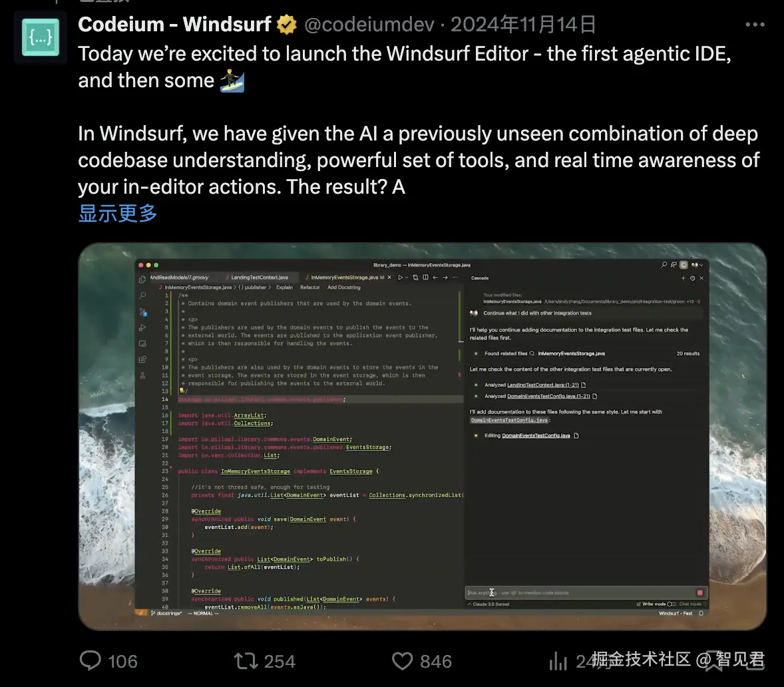Click the retweet icon showing 254
Image resolution: width=784 pixels, height=687 pixels.
pyautogui.click(x=246, y=661)
